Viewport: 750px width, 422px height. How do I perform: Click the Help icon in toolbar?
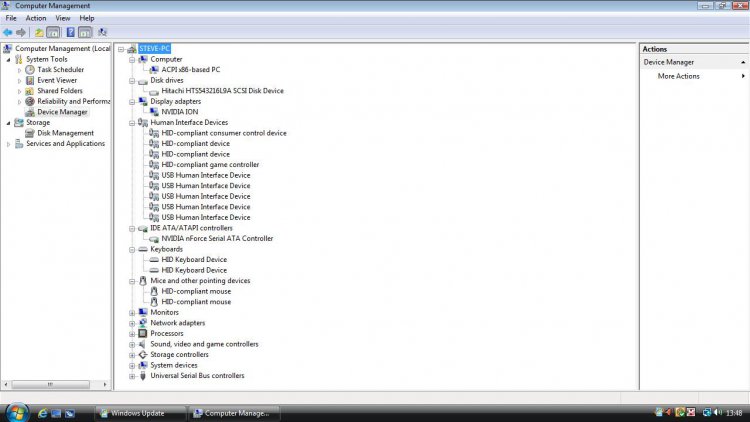coord(70,32)
